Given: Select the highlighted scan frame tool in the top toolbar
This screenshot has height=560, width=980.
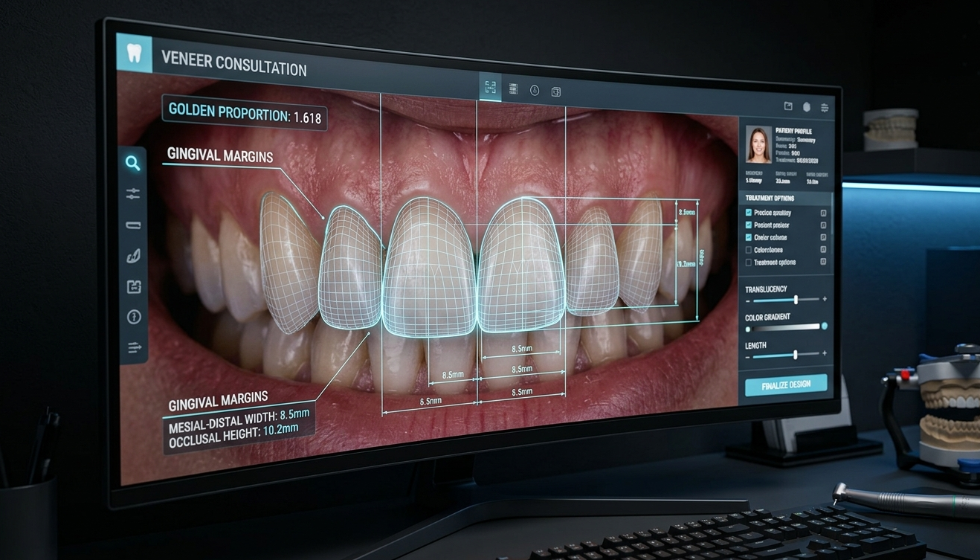Looking at the screenshot, I should coord(490,88).
